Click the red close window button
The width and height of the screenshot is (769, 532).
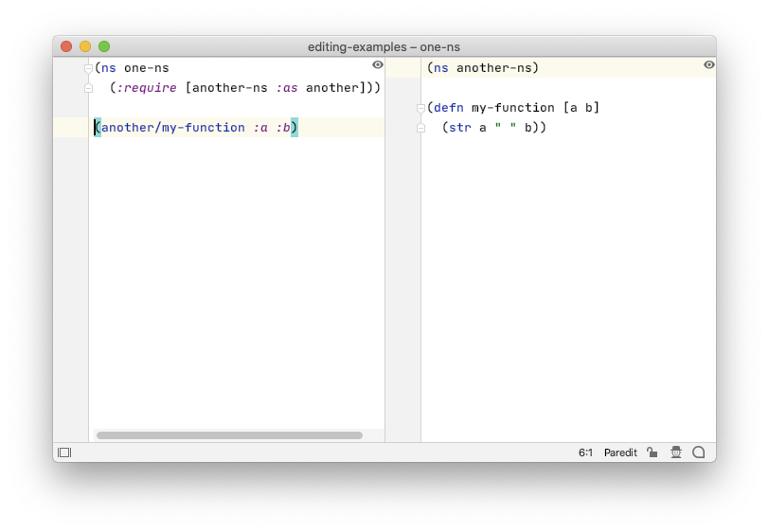pyautogui.click(x=66, y=46)
